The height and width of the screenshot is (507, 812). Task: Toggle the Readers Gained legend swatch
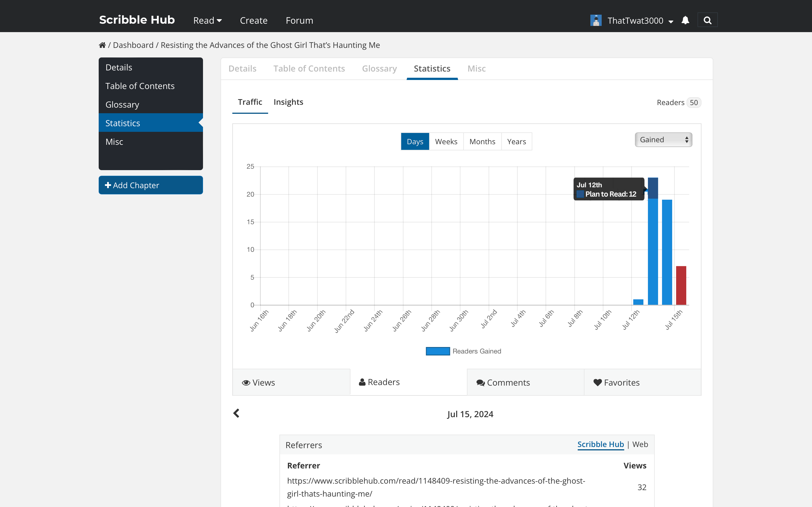click(438, 351)
